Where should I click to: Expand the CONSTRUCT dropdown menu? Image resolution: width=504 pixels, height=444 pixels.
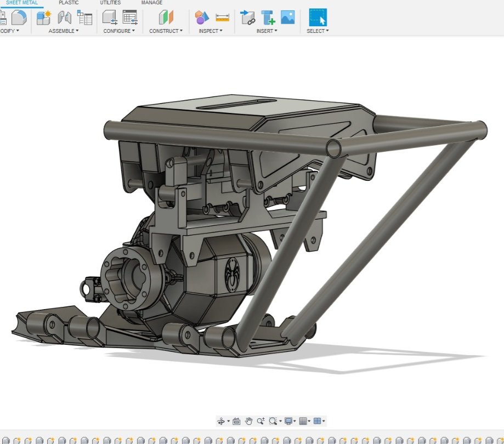click(166, 31)
